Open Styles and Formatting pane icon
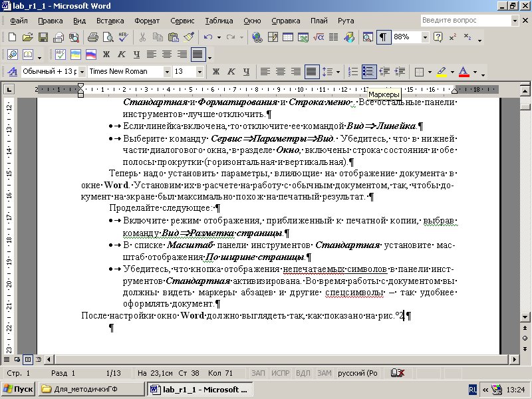The image size is (532, 399). [13, 72]
